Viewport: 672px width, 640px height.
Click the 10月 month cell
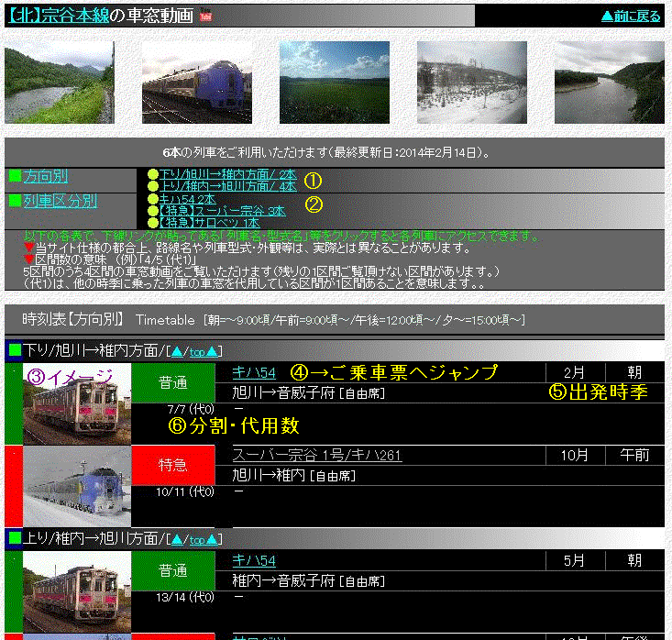point(575,455)
